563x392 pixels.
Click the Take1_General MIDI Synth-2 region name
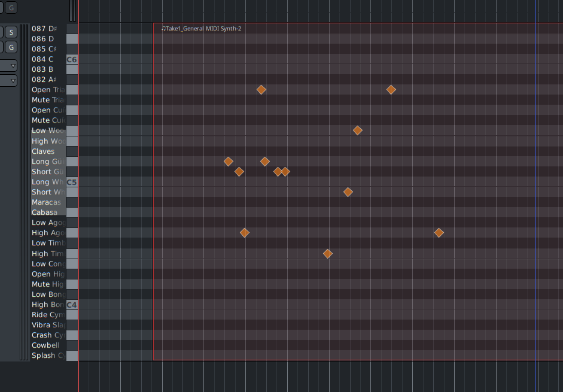click(x=202, y=29)
